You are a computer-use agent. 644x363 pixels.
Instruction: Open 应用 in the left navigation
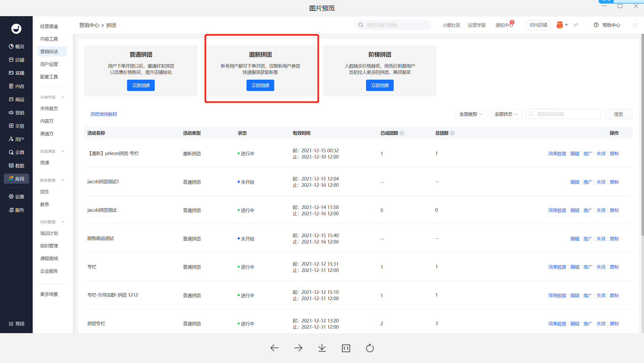click(x=16, y=179)
